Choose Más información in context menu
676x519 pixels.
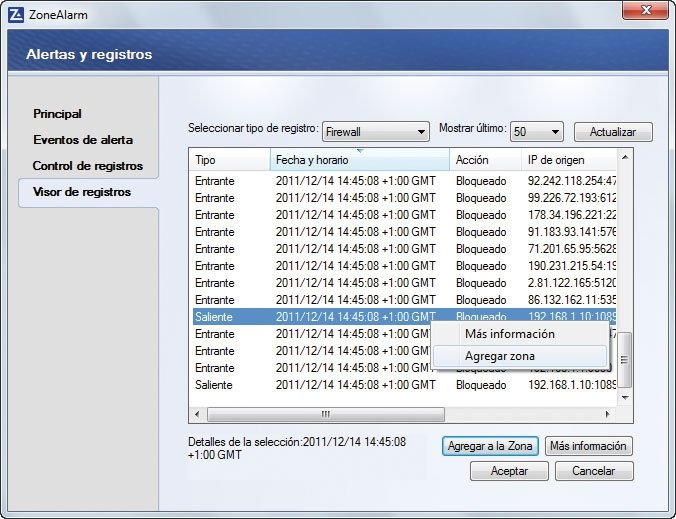(520, 334)
